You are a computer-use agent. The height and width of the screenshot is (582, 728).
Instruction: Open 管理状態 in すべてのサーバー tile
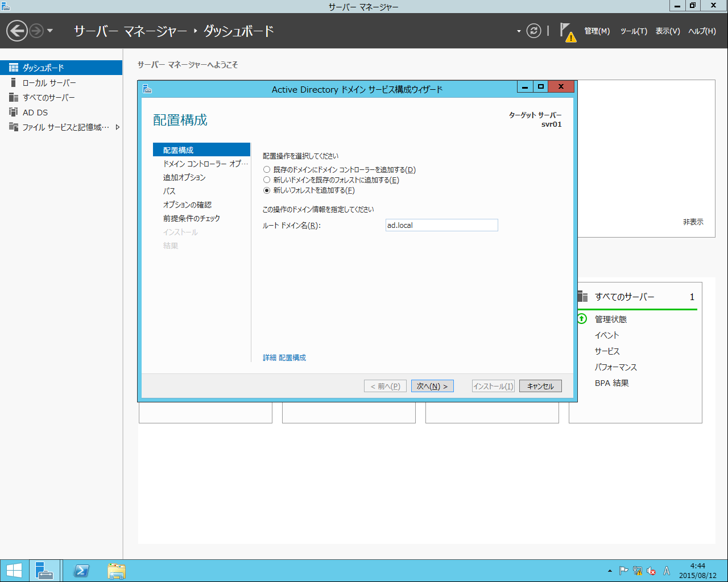pyautogui.click(x=611, y=319)
